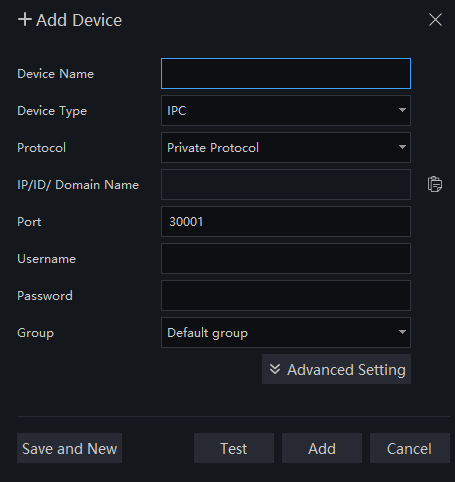455x482 pixels.
Task: Click the Add Device title text
Action: pyautogui.click(x=79, y=20)
